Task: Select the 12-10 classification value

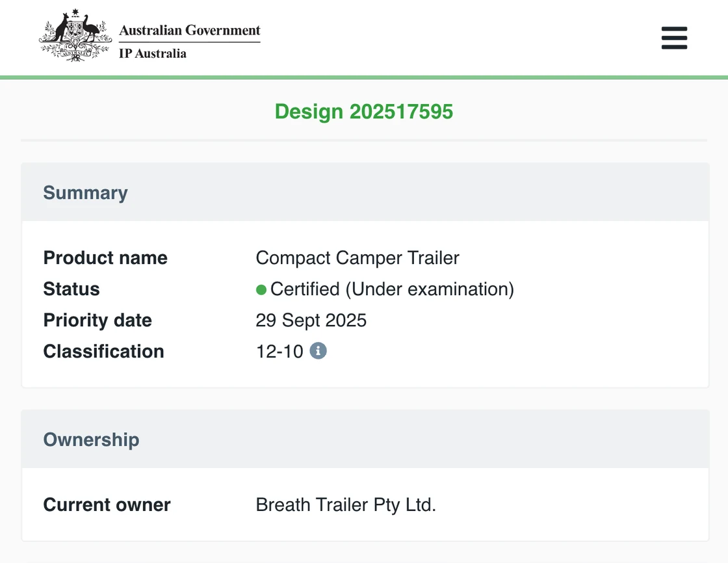Action: 279,352
